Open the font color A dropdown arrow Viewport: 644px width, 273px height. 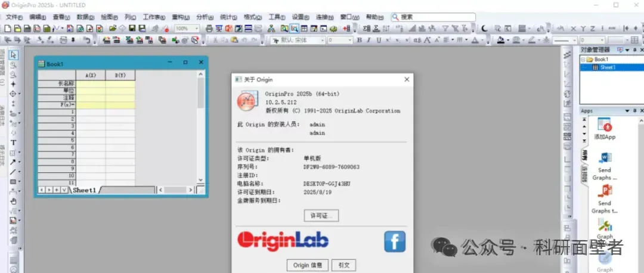click(482, 40)
